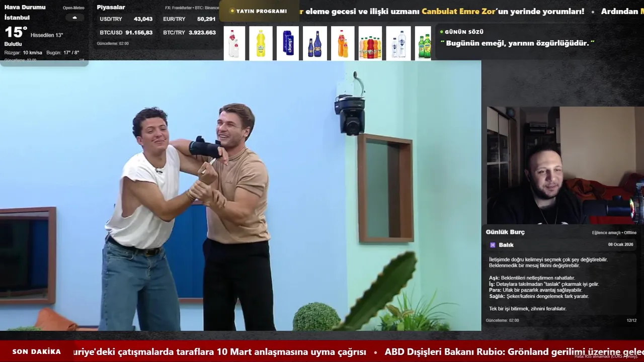
Task: Select the yellow lemonade bottle thumbnail
Action: tap(261, 43)
